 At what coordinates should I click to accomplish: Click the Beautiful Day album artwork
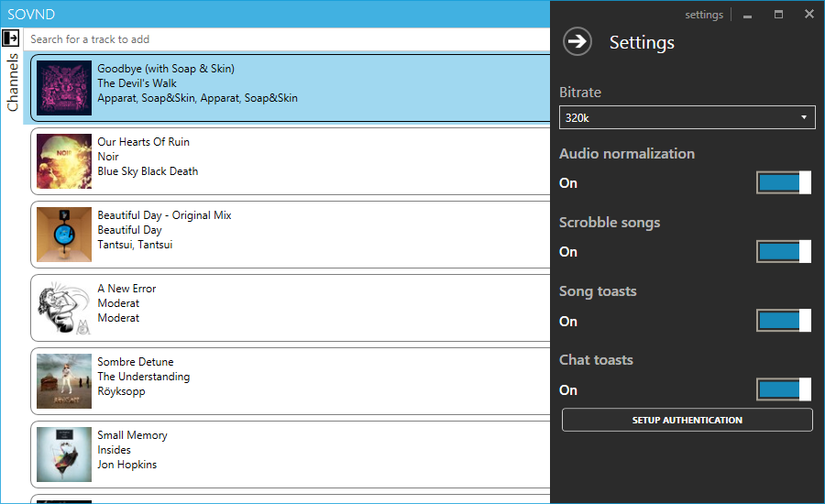click(x=64, y=235)
